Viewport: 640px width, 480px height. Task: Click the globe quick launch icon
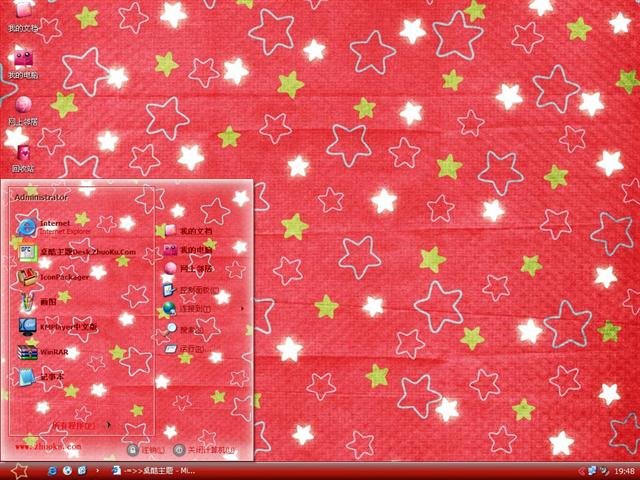coord(67,471)
